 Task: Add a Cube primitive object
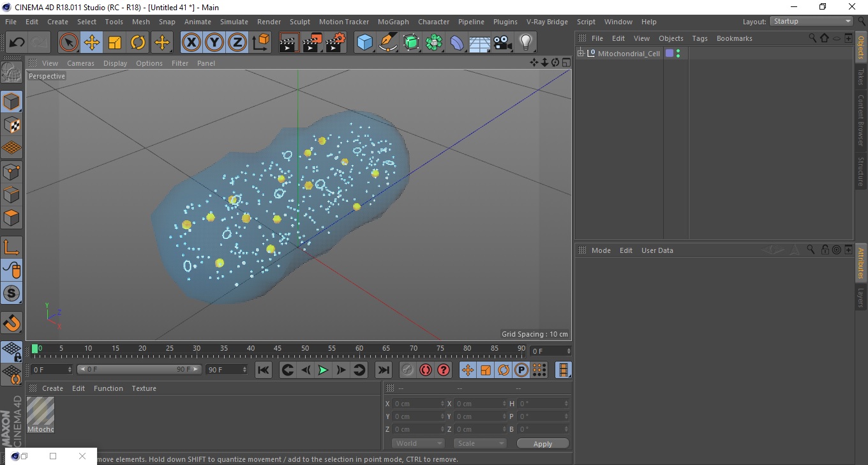click(364, 43)
